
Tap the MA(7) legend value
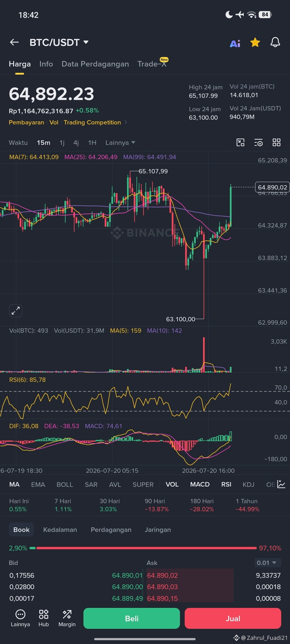pos(34,157)
